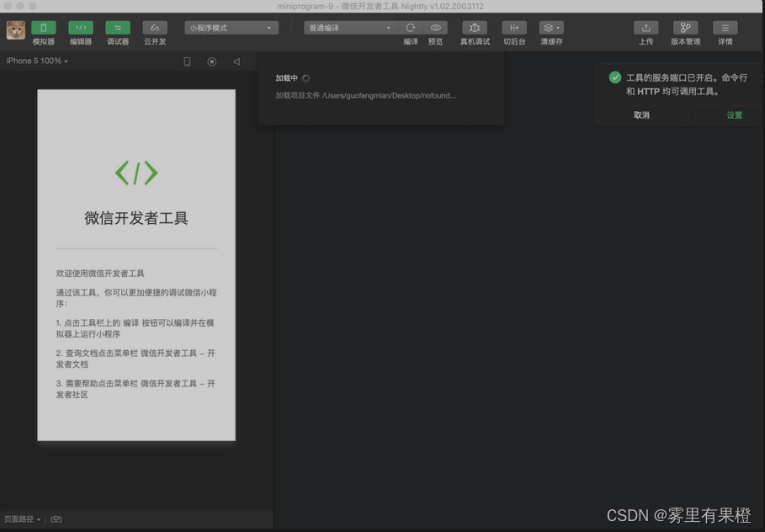Open the 详情 details menu
This screenshot has height=532, width=765.
tap(725, 28)
